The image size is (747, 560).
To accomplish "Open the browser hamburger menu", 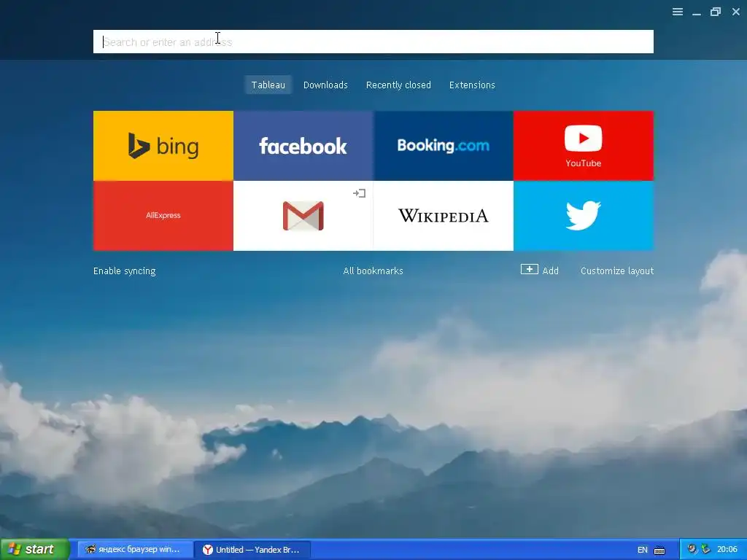I will [678, 12].
